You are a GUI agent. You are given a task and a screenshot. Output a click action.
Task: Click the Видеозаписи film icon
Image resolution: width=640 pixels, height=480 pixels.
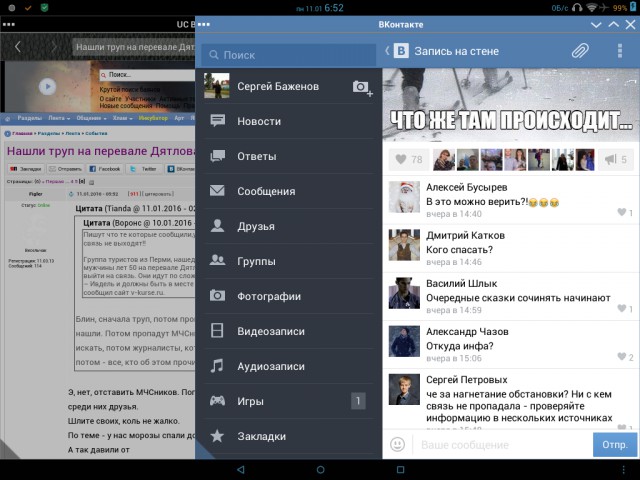click(217, 331)
